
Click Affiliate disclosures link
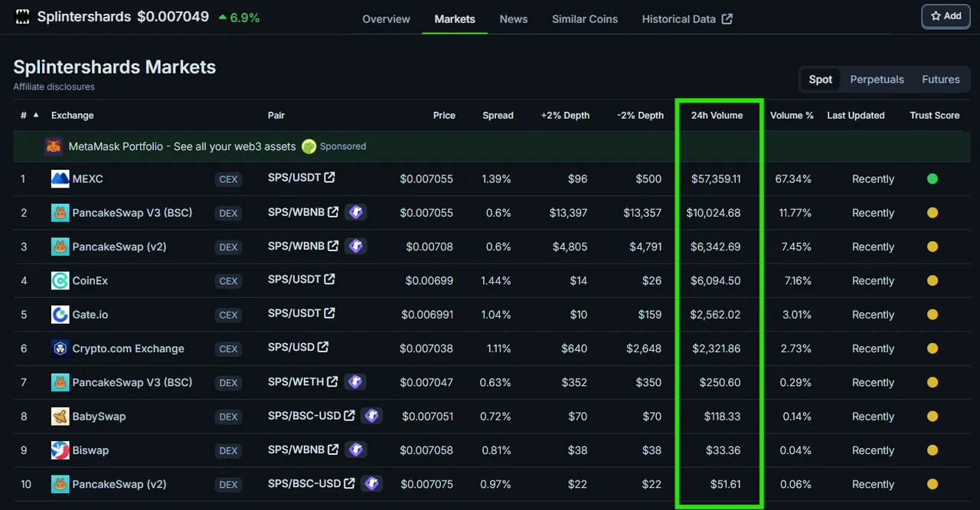pos(54,87)
